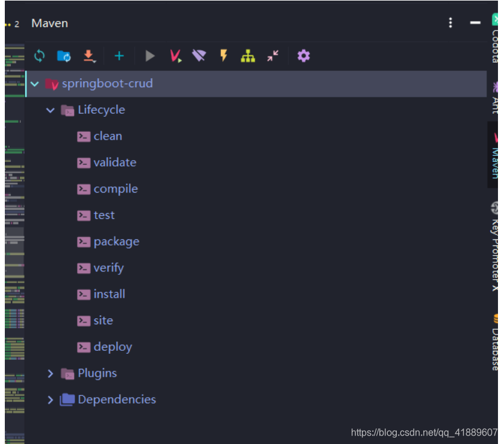The image size is (504, 444).
Task: Click the clean goal terminal icon
Action: pos(84,137)
